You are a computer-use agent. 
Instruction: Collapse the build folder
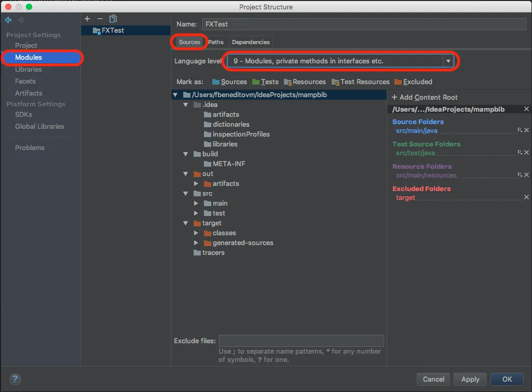[186, 154]
